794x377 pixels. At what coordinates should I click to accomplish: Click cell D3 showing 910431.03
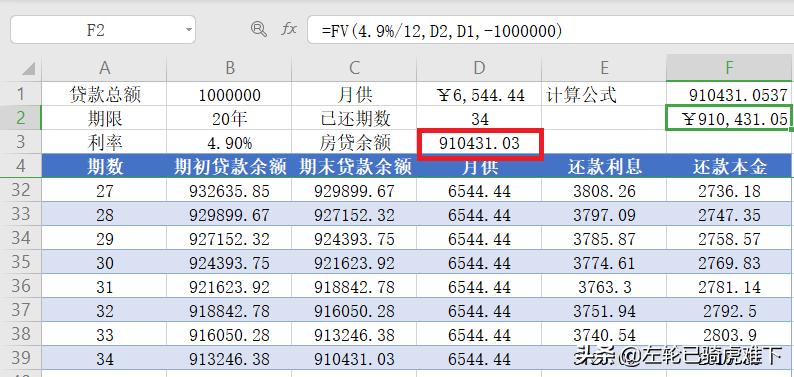tap(480, 143)
